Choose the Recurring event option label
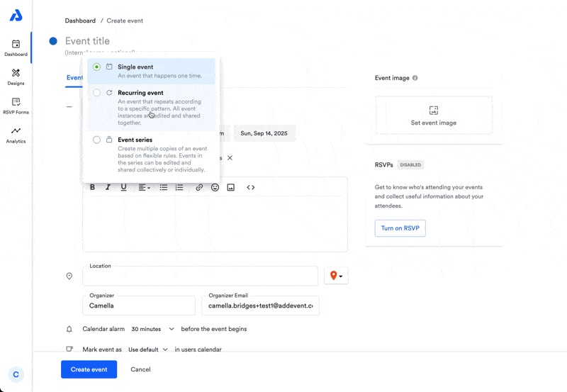Image resolution: width=567 pixels, height=392 pixels. pos(140,93)
